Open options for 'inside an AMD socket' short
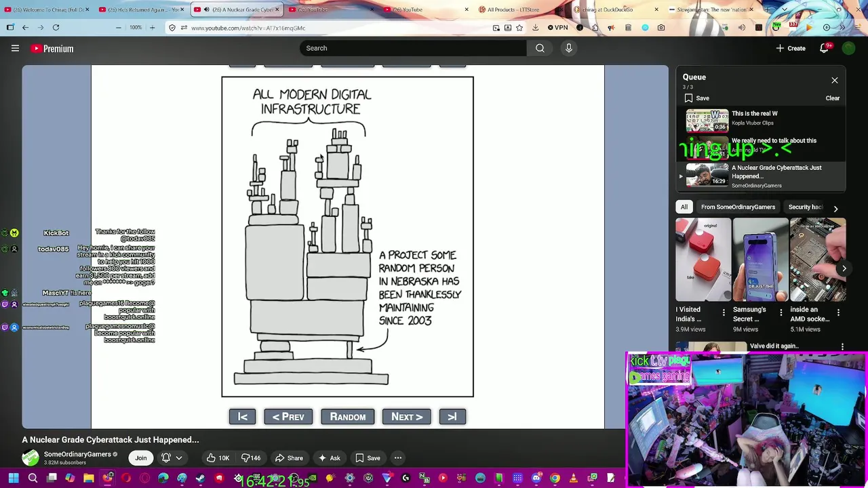 pos(838,313)
